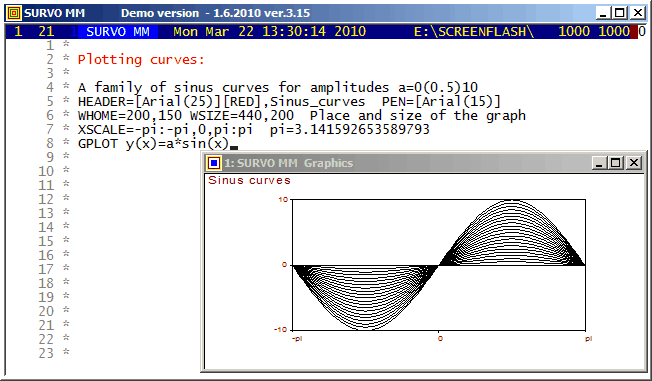Minimize the main SURVO MM window

pos(603,13)
